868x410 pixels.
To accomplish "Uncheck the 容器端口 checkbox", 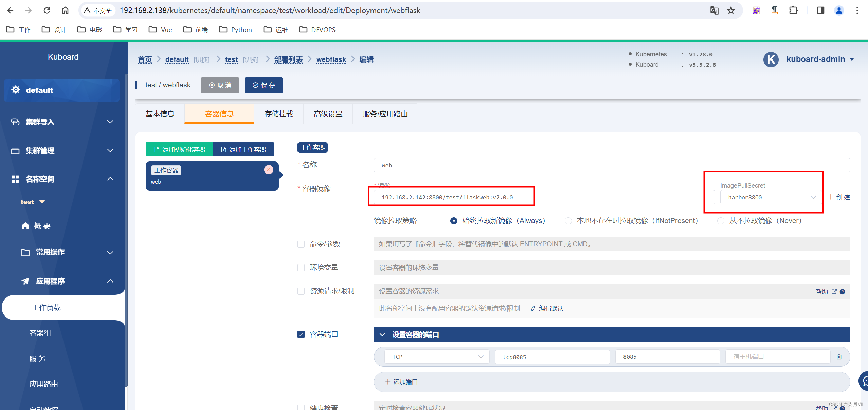I will point(301,335).
